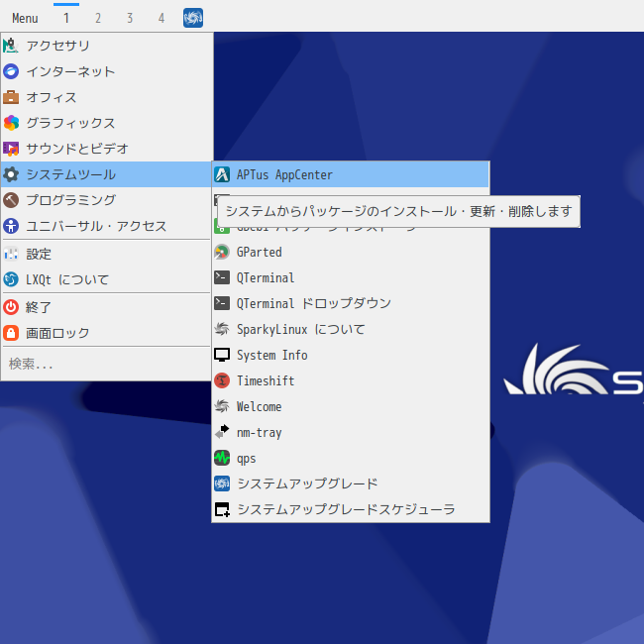Click the APTus AppCenter icon
This screenshot has height=644, width=644.
pos(222,174)
